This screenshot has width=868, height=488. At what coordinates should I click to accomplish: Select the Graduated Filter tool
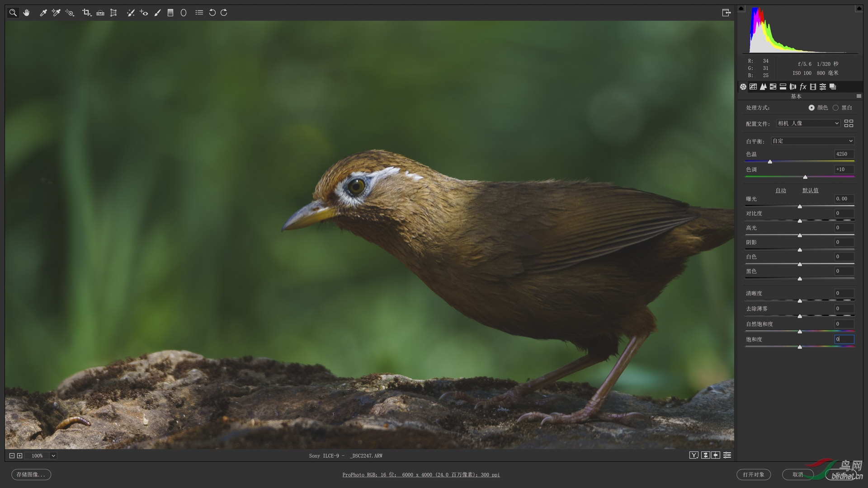click(170, 13)
